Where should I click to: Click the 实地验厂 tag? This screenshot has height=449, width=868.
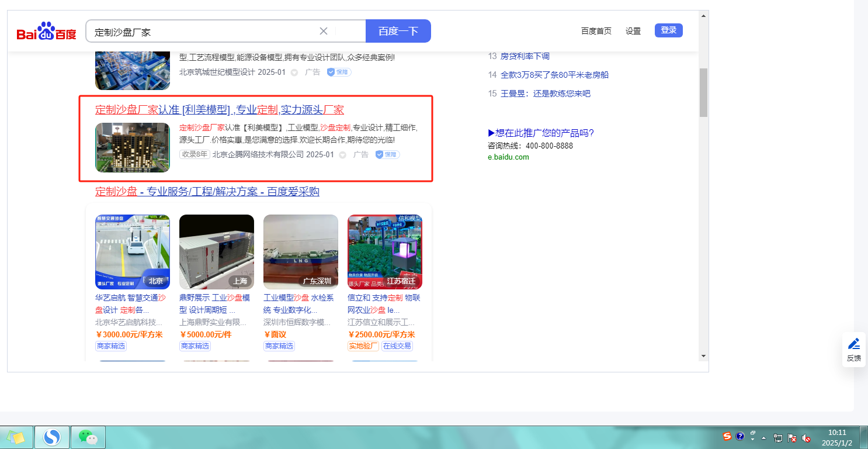[x=363, y=346]
